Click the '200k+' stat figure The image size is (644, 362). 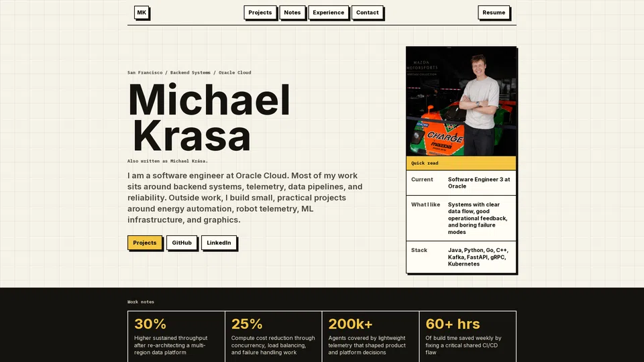350,324
